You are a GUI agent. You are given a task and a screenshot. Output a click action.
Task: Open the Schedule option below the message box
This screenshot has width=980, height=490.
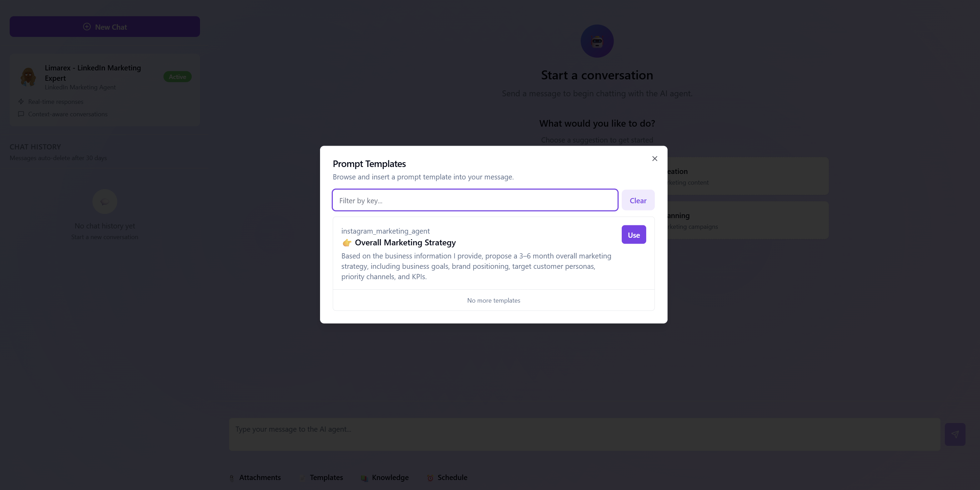(x=452, y=478)
